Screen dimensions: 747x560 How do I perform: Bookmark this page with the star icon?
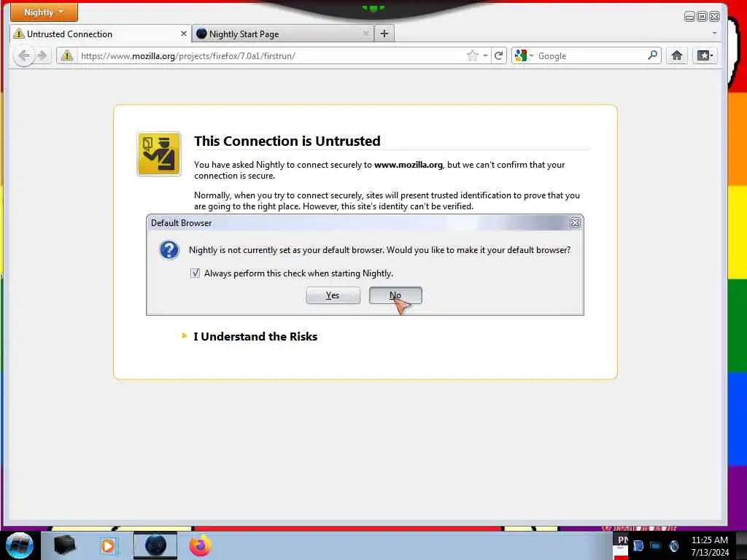click(x=472, y=55)
